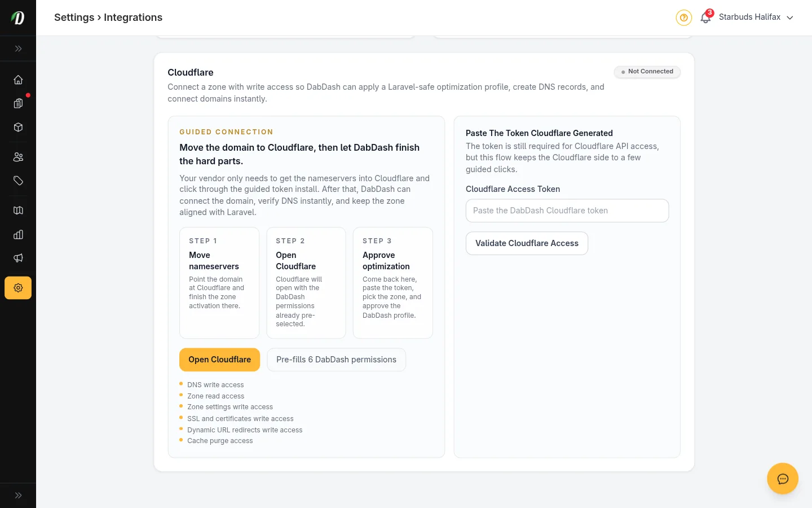This screenshot has width=812, height=508.
Task: Open the map icon in sidebar
Action: 18,211
